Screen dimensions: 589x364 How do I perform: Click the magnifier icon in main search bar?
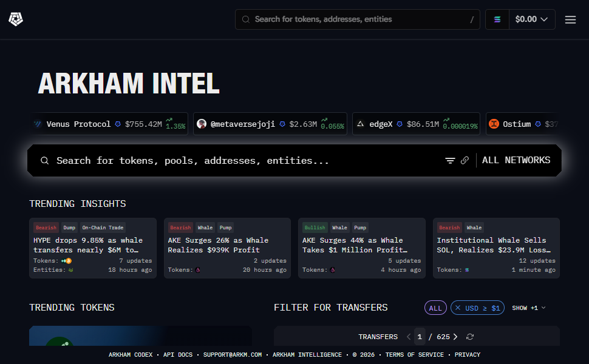[x=45, y=161]
